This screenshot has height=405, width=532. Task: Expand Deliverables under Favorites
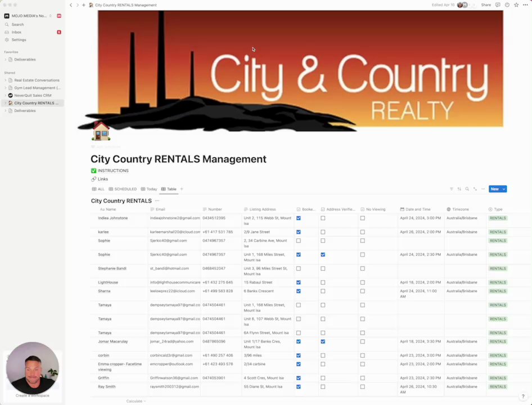coord(6,60)
